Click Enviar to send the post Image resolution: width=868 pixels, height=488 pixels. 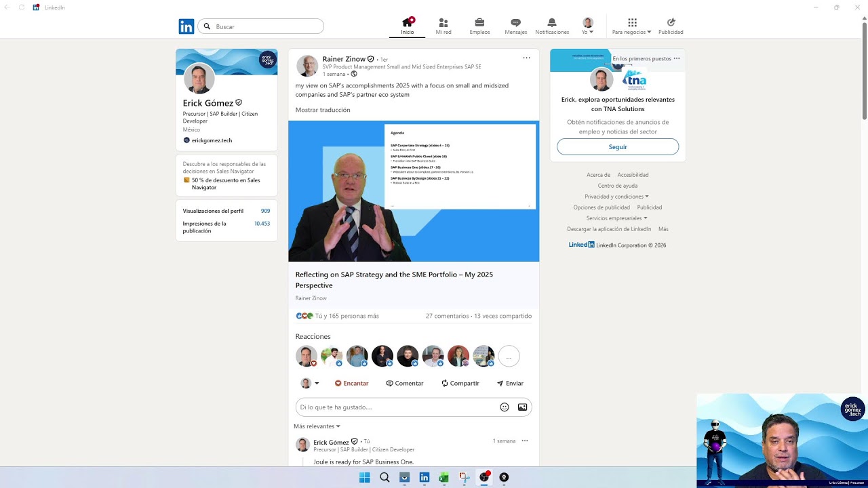[x=510, y=384]
